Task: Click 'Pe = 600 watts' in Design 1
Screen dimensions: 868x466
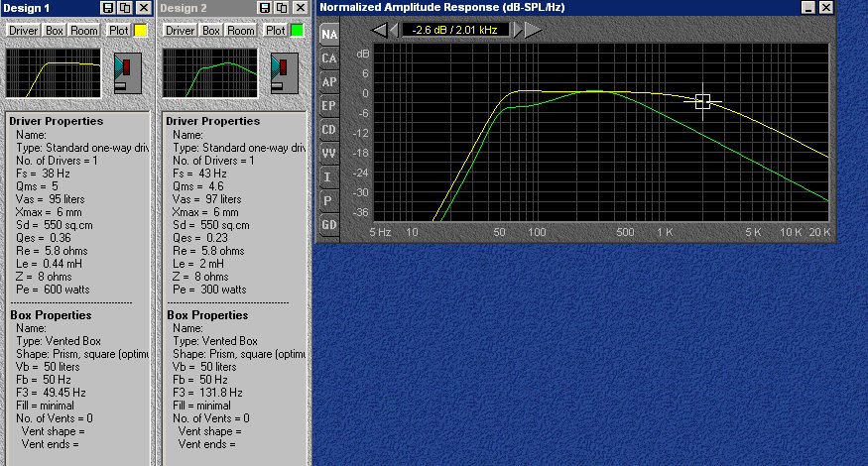Action: [x=53, y=290]
